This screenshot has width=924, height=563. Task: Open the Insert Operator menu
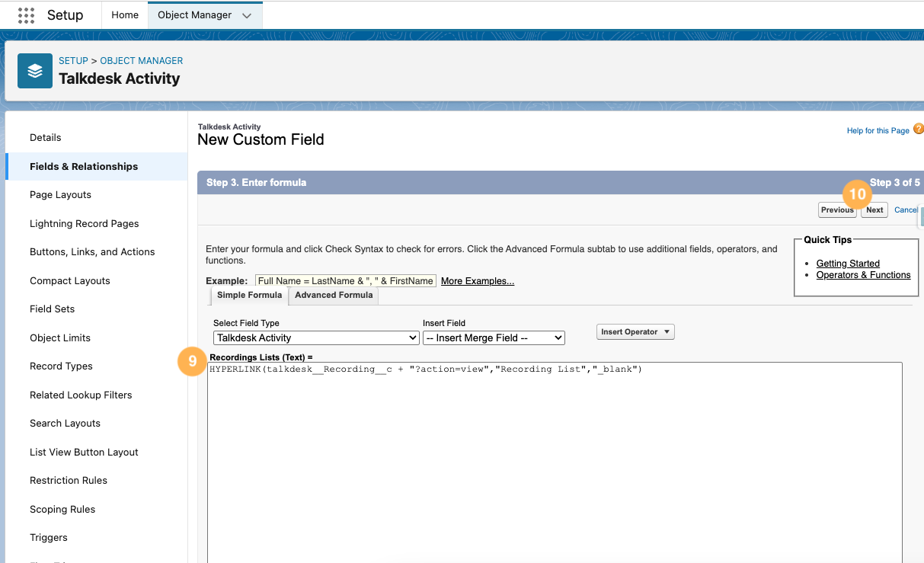pyautogui.click(x=635, y=332)
